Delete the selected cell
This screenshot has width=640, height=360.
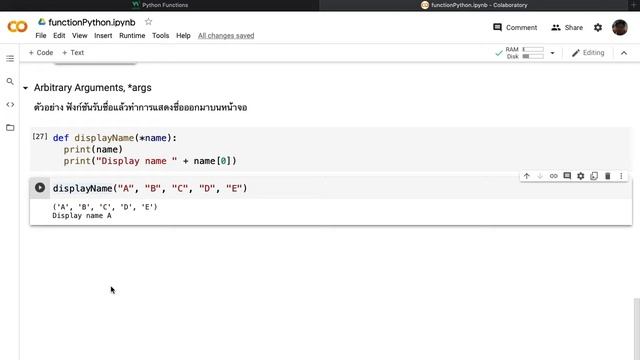pyautogui.click(x=607, y=176)
